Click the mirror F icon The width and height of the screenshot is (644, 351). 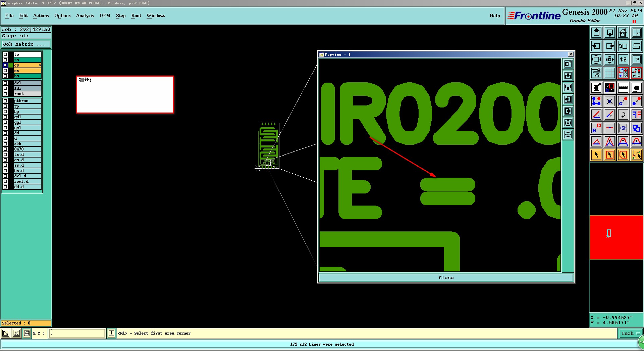pyautogui.click(x=637, y=115)
